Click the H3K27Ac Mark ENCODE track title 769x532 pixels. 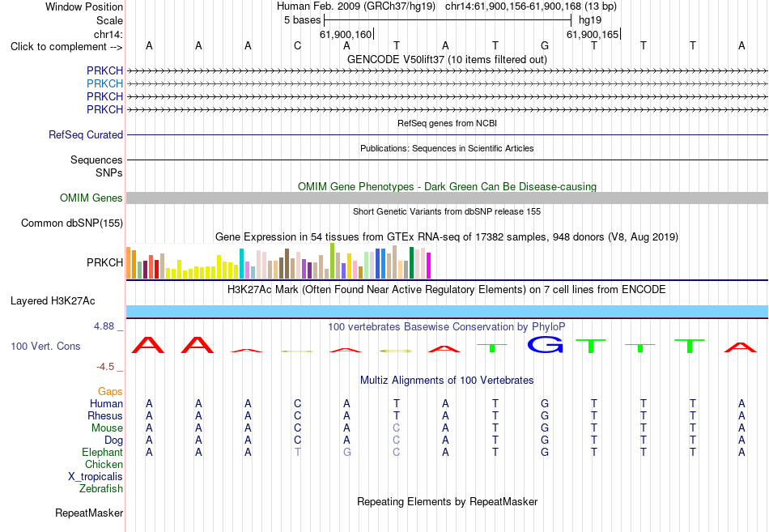click(x=447, y=290)
